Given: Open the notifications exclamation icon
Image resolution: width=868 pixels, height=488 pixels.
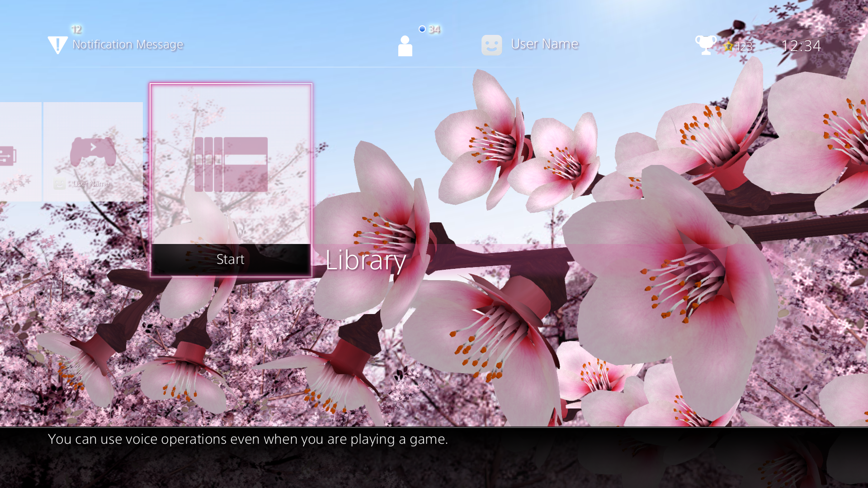Looking at the screenshot, I should pos(57,45).
